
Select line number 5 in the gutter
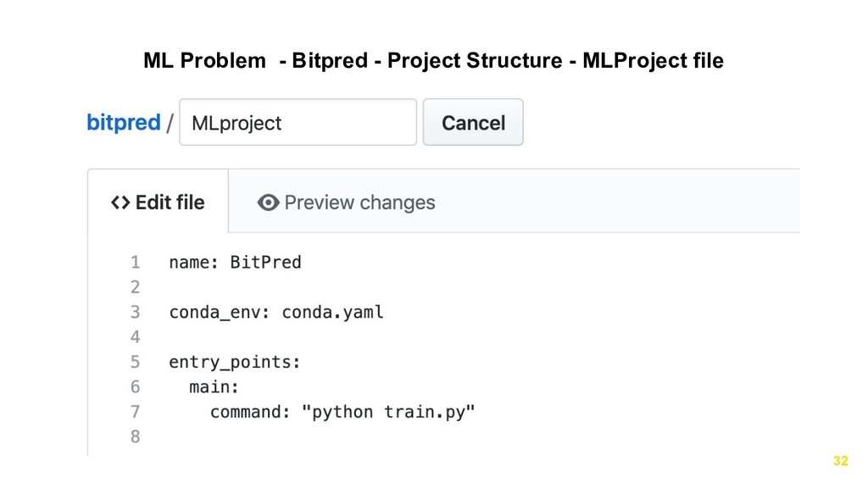point(135,362)
